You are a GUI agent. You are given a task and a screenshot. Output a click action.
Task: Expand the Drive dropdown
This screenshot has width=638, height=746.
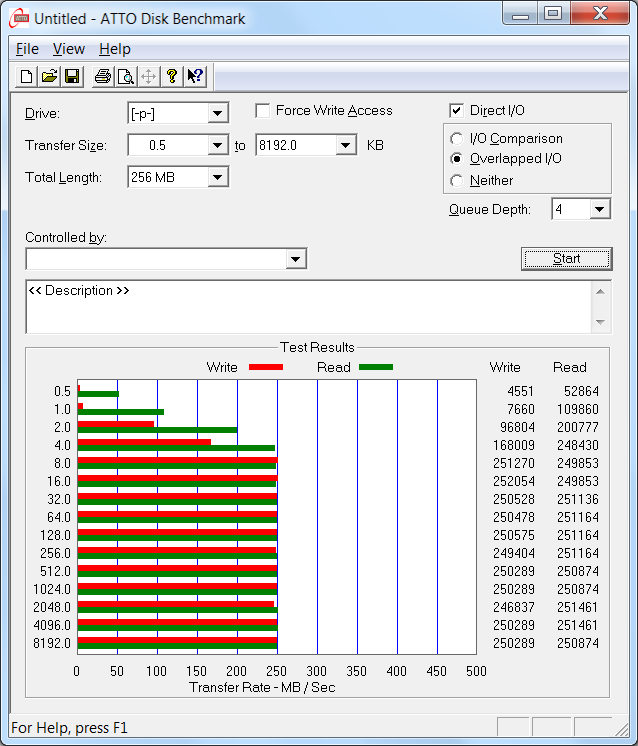coord(217,113)
